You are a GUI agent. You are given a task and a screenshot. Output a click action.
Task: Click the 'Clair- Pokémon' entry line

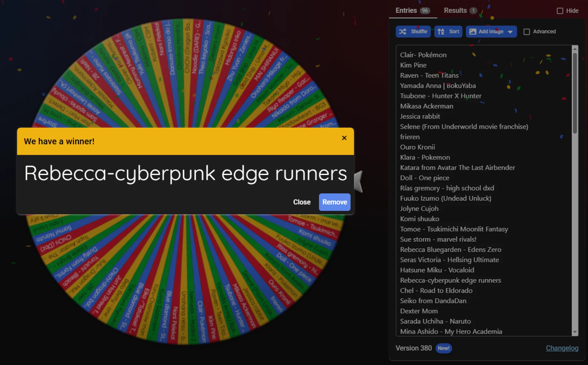(423, 55)
